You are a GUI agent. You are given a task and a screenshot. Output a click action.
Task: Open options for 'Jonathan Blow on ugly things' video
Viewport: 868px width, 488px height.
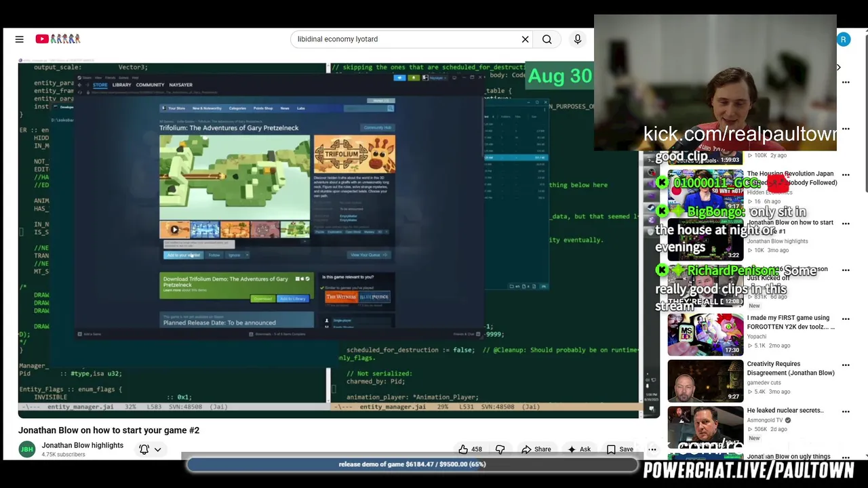click(x=846, y=458)
